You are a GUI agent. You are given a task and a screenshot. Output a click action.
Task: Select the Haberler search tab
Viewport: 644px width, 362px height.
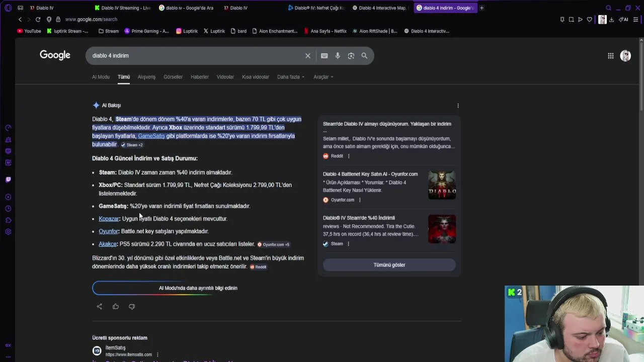[200, 77]
